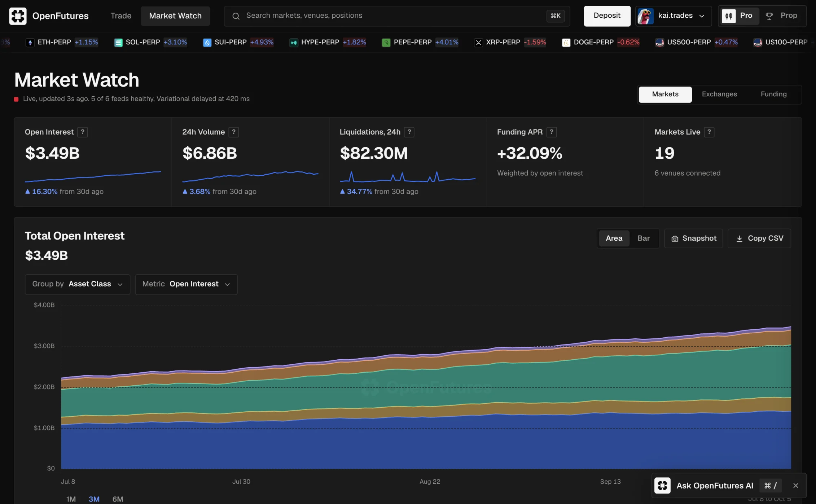Image resolution: width=816 pixels, height=504 pixels.
Task: Dismiss the Ask OpenFutures AI popup
Action: pos(795,486)
